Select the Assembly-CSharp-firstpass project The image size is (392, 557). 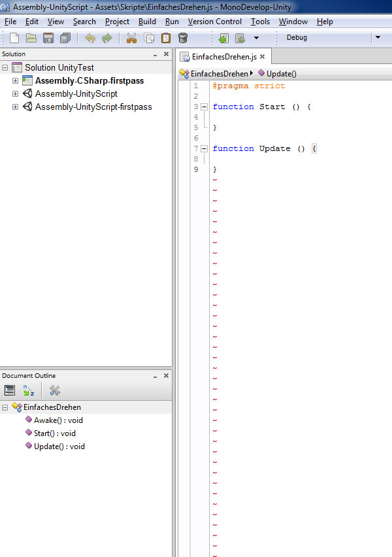[x=90, y=80]
